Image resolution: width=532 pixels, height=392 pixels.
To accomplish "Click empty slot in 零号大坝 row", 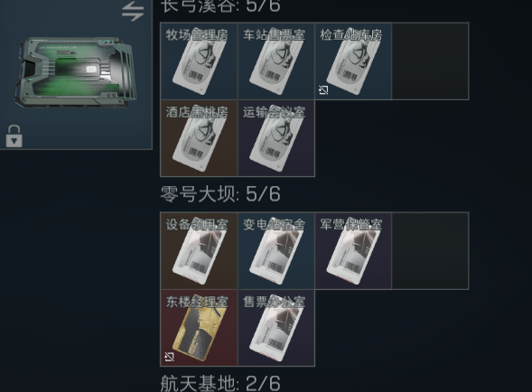I will point(430,251).
